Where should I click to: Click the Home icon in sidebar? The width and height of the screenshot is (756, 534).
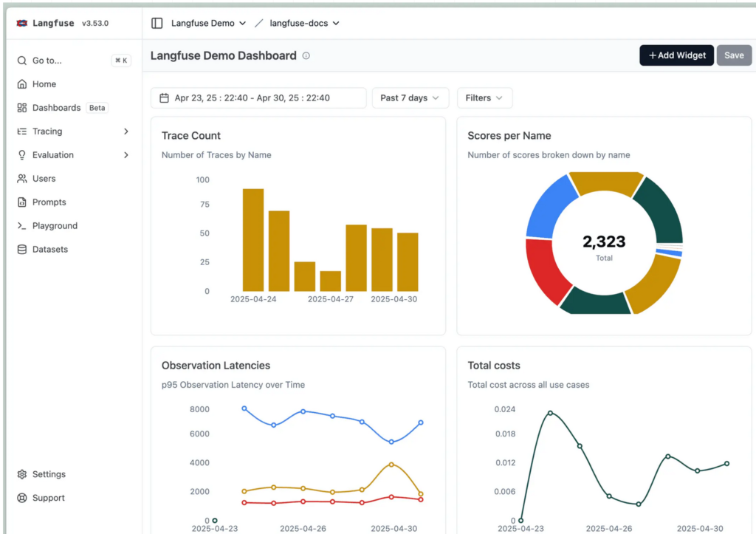point(22,84)
